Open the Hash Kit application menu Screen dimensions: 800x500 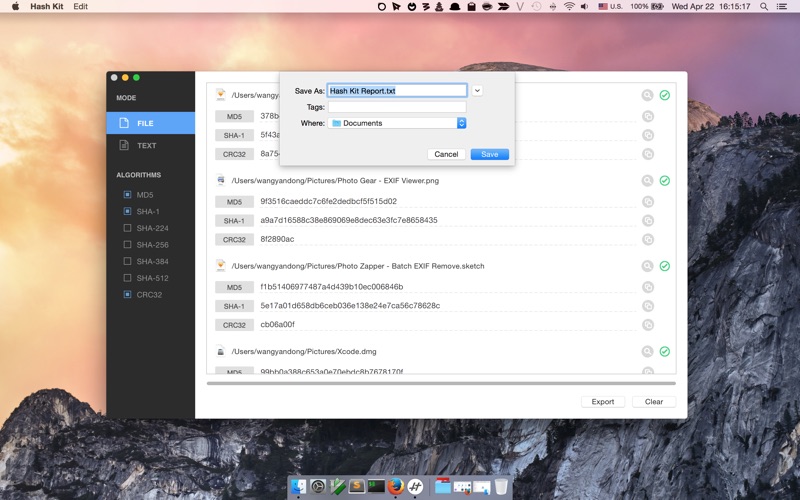(47, 7)
